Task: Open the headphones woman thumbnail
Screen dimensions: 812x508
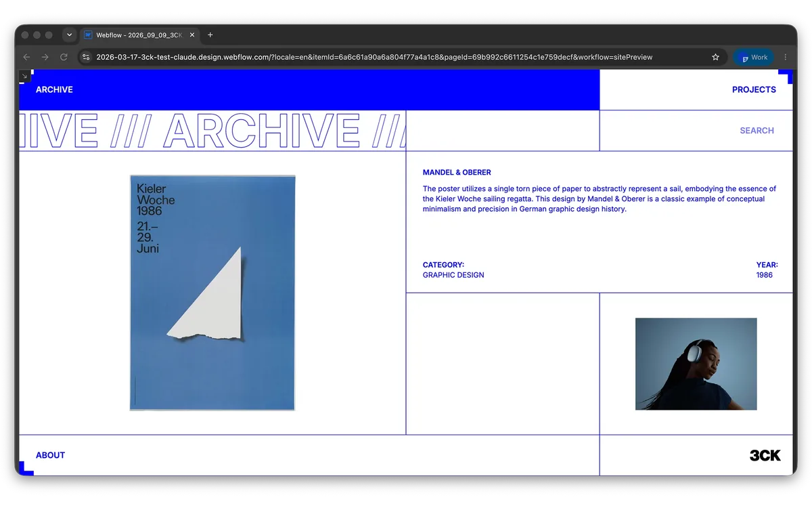Action: (x=696, y=364)
